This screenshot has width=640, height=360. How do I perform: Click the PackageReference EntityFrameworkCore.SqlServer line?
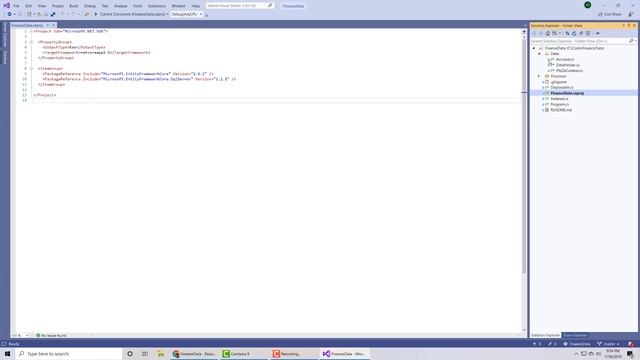pos(139,79)
